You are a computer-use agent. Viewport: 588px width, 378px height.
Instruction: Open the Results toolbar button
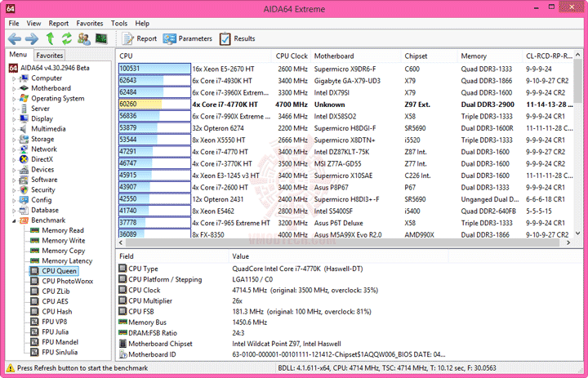[x=238, y=38]
